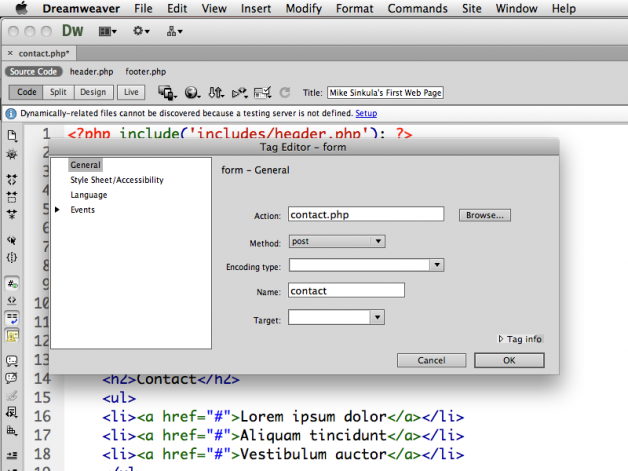Select Language category in Tag Editor

point(89,195)
